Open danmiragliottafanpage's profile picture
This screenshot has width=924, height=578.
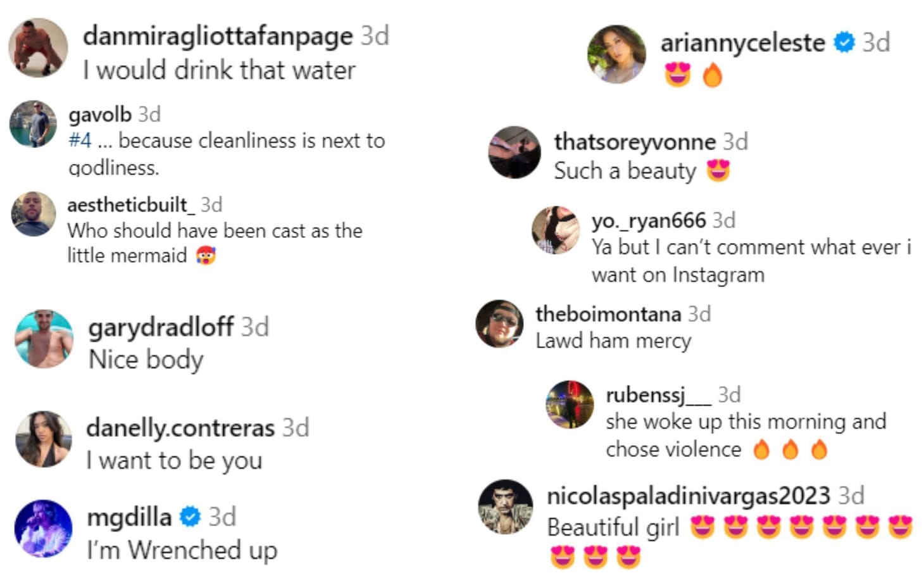[x=38, y=48]
